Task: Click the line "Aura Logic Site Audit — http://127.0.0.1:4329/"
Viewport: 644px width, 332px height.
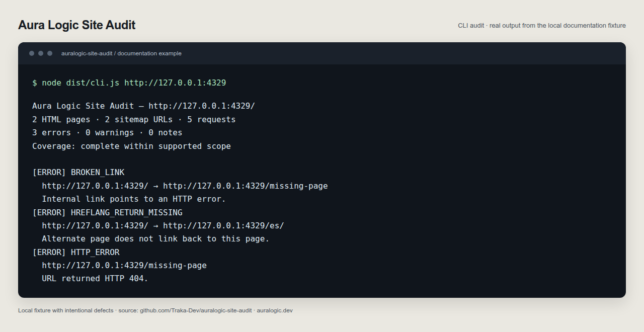Action: [x=144, y=106]
